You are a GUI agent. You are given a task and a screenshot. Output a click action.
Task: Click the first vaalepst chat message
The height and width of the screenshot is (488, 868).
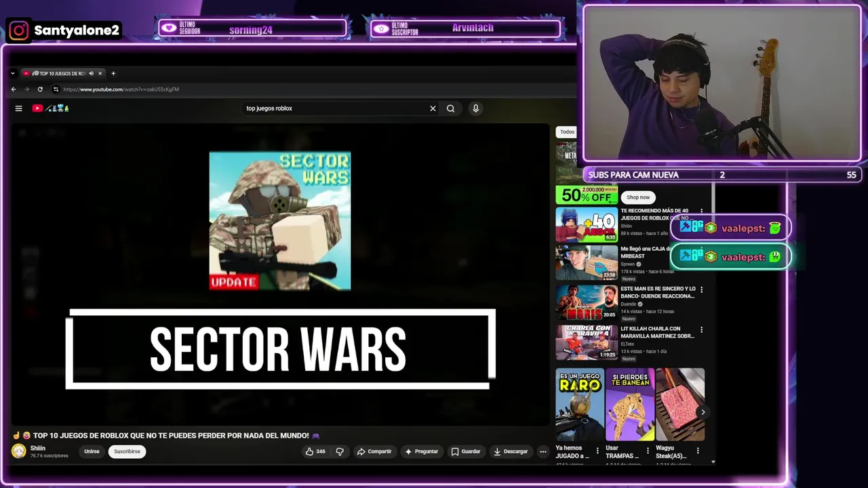click(730, 228)
